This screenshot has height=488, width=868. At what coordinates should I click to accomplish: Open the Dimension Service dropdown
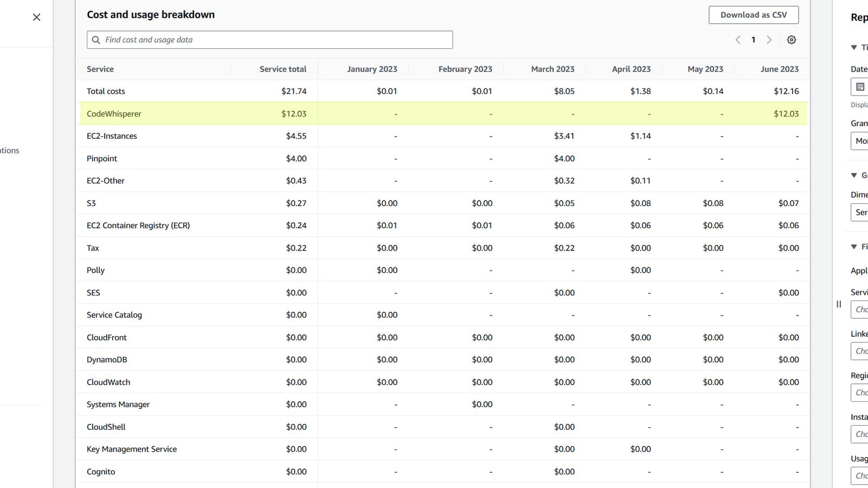click(x=860, y=213)
